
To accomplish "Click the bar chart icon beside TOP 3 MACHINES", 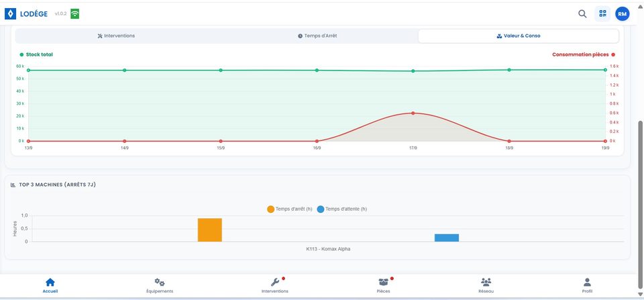I will coord(13,185).
